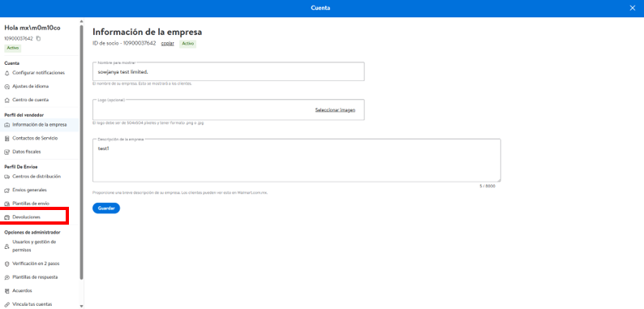Viewport: 644px width, 309px height.
Task: Click the Seleccionar imagen link
Action: (x=335, y=109)
